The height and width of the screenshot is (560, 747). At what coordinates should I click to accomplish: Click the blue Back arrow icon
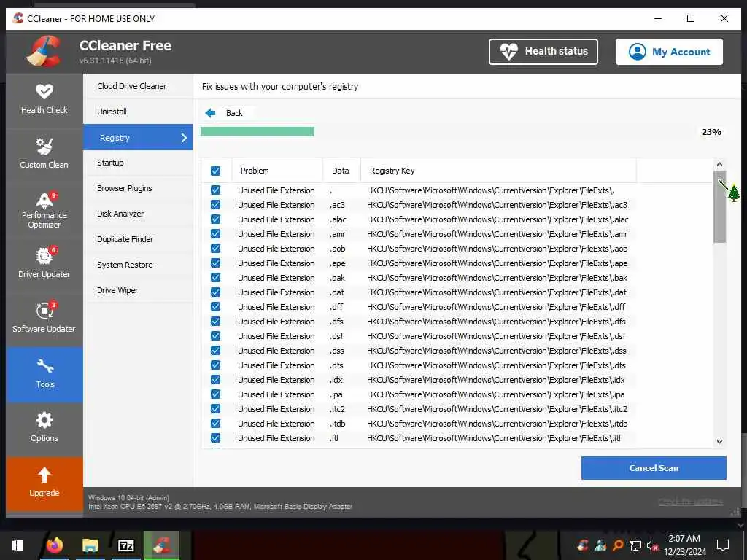point(210,113)
